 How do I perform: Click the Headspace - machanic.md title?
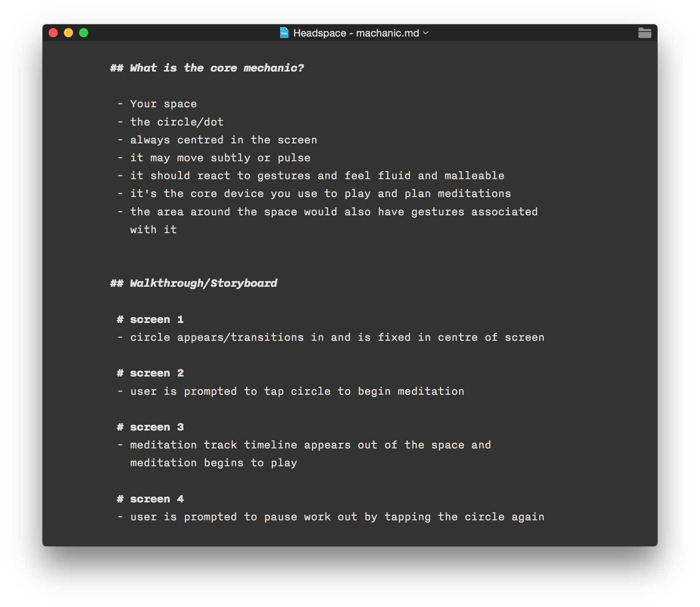[356, 33]
